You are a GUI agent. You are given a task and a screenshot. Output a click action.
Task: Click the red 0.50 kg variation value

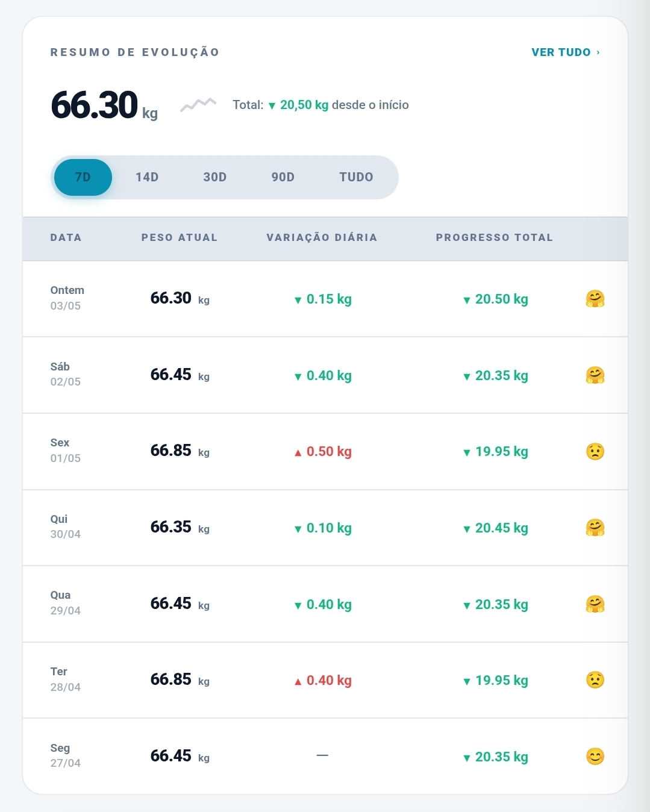323,451
